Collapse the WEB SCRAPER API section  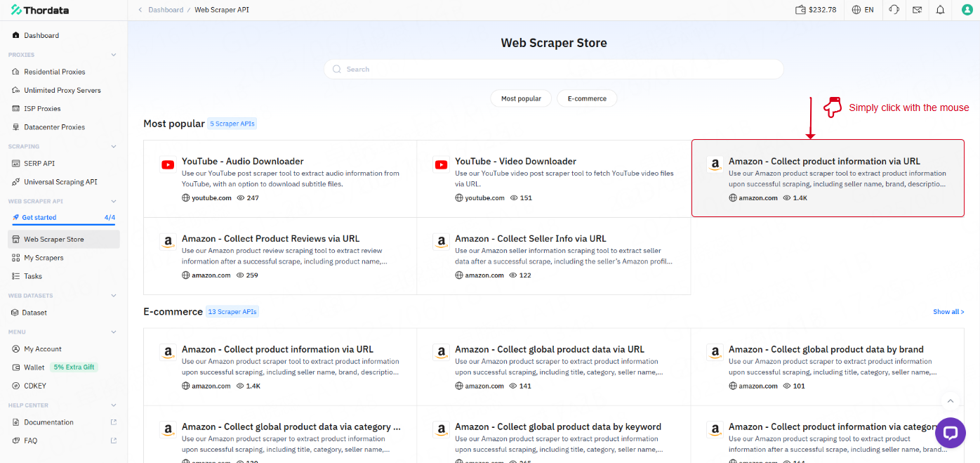(x=114, y=202)
